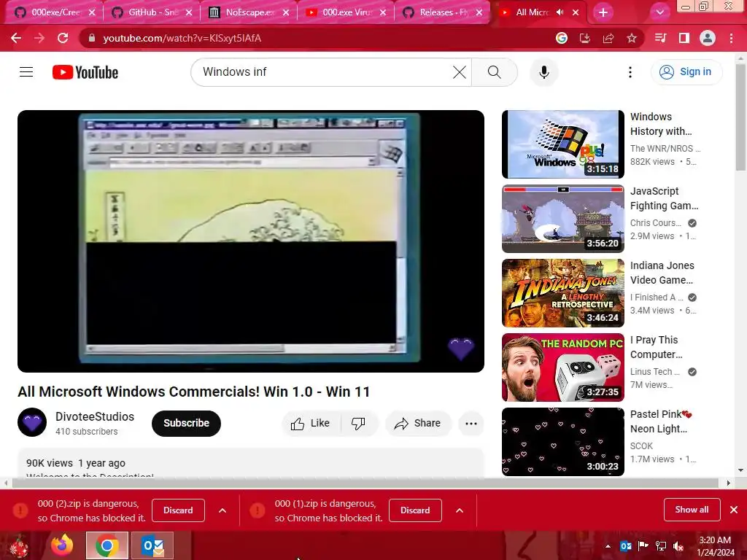The image size is (747, 560).
Task: Open the YouTube settings three-dot menu
Action: 630,72
